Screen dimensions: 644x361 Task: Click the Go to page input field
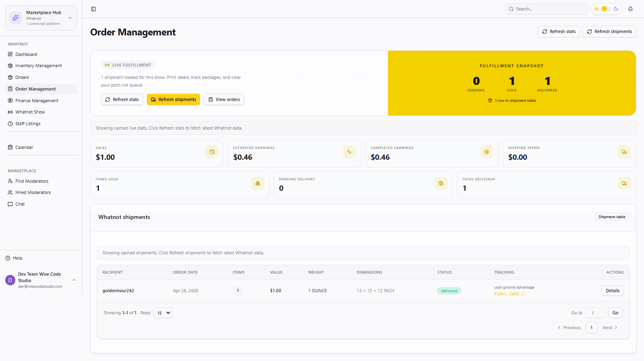(596, 313)
